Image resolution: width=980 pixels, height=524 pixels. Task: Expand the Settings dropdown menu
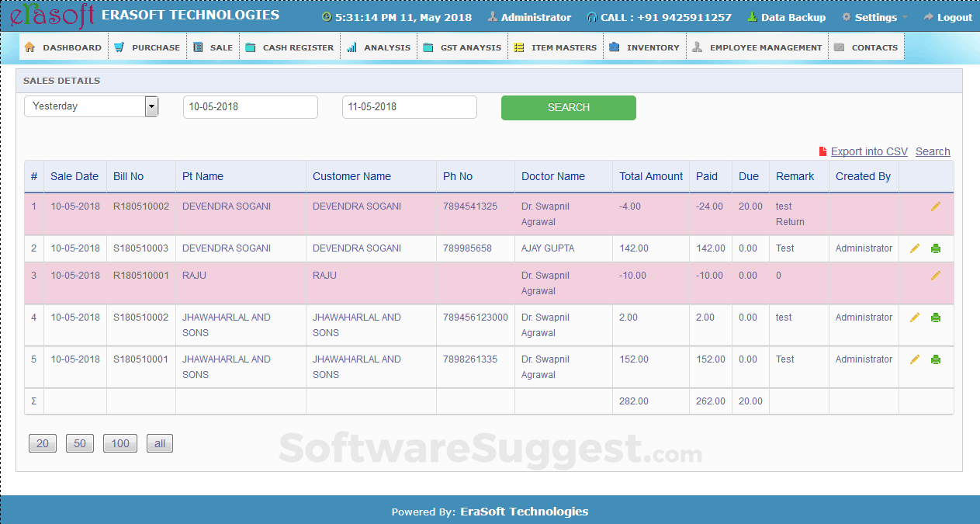(x=874, y=17)
